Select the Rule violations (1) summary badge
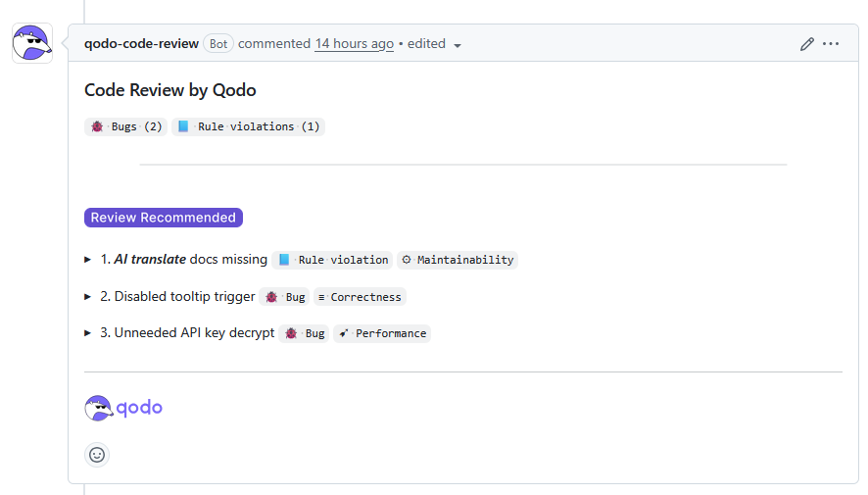The image size is (868, 495). (x=248, y=126)
